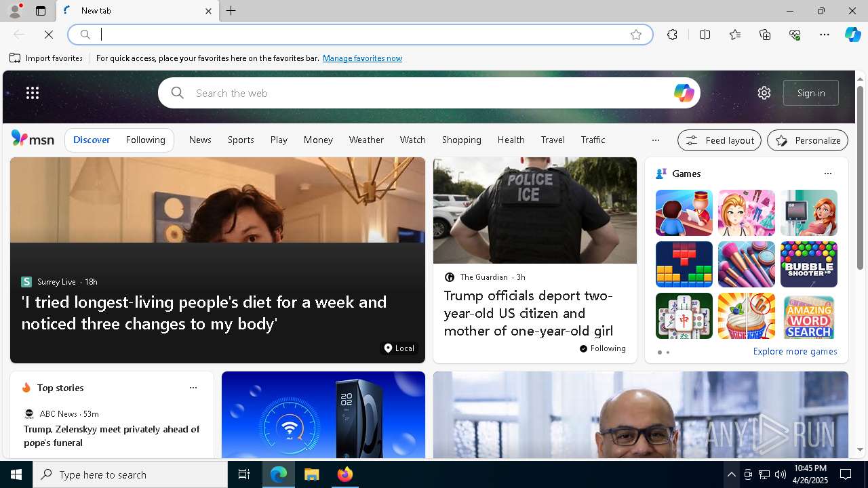Open longest-living people's diet article
Viewport: 868px width, 488px height.
(x=204, y=312)
